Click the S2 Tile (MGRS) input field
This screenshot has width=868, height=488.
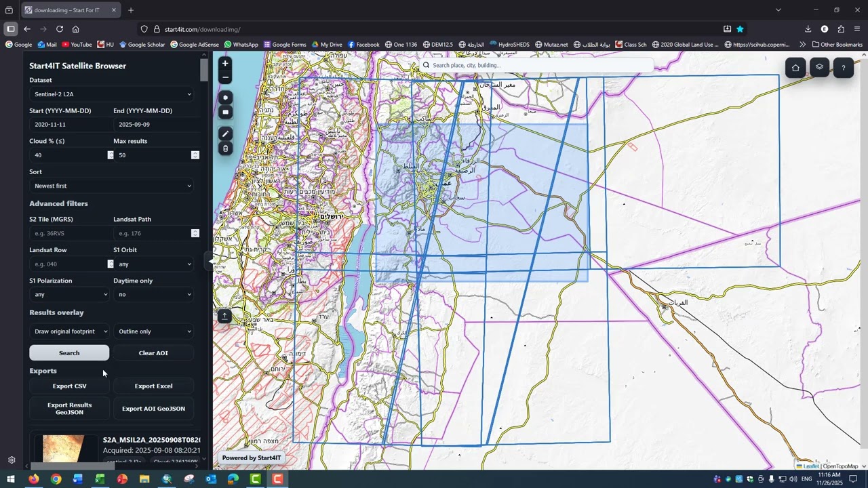coord(70,233)
